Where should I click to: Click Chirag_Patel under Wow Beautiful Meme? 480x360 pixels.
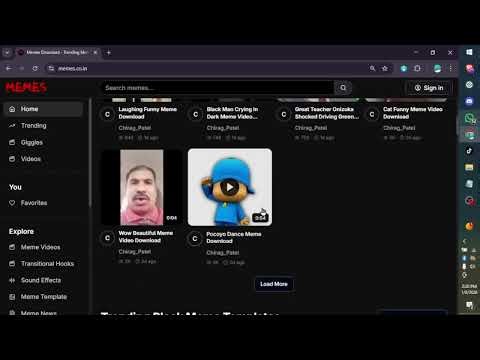click(135, 252)
